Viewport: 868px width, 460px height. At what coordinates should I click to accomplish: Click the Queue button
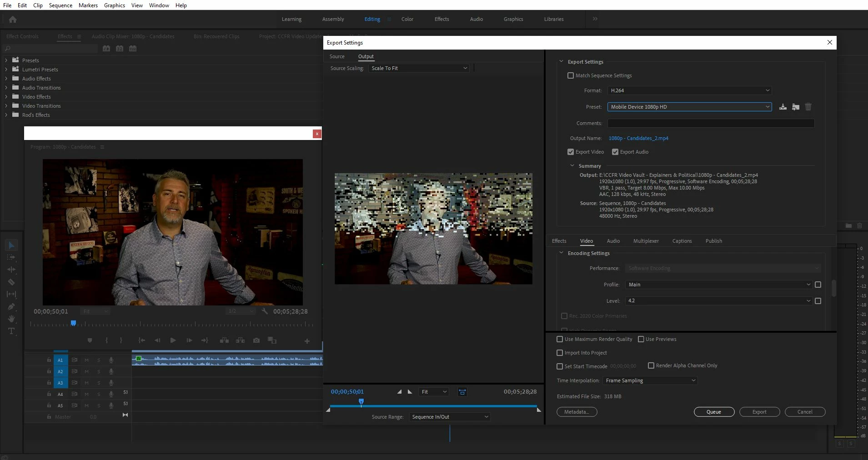pos(713,412)
